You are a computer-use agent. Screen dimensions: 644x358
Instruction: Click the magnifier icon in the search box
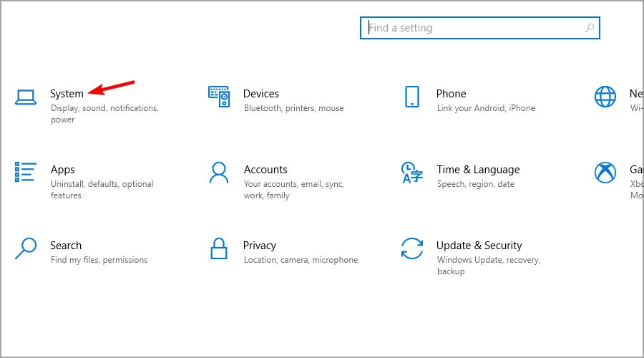click(x=590, y=28)
